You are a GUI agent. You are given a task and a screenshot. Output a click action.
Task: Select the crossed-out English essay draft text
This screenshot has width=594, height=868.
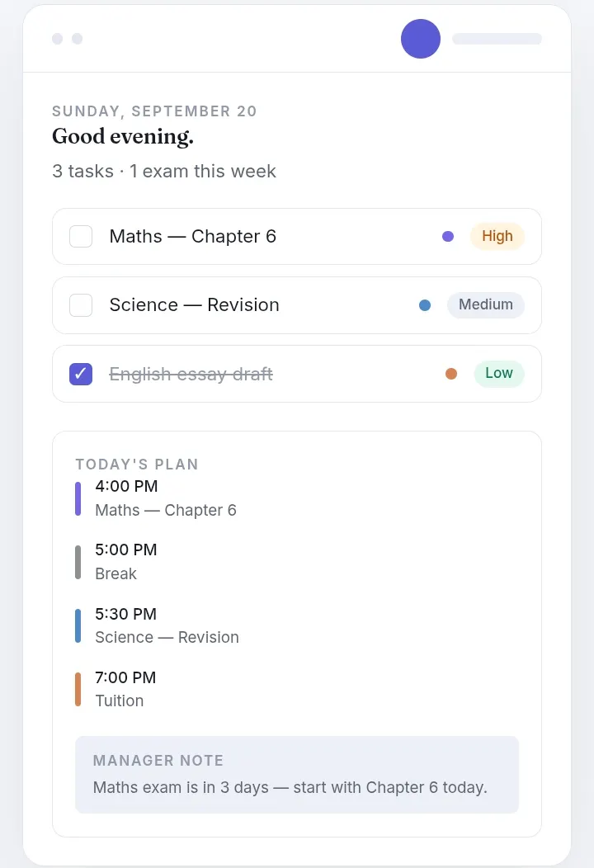point(191,375)
